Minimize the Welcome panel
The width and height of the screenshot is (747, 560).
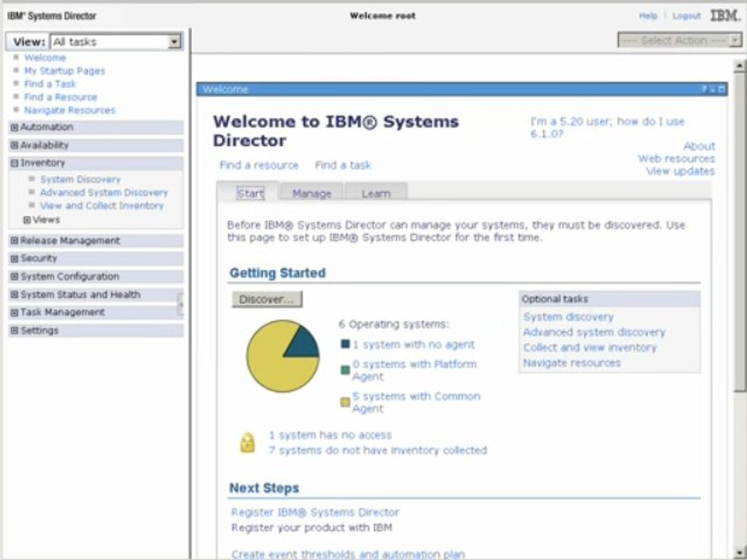tap(713, 89)
